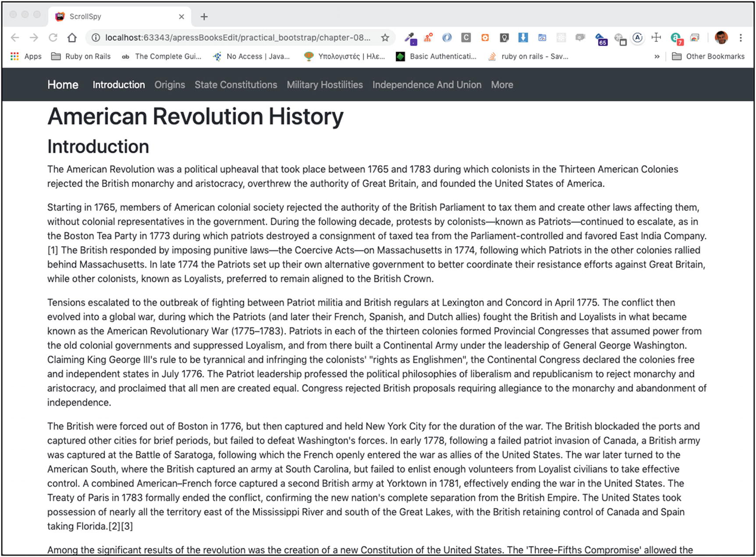Open the Other Bookmarks folder
The height and width of the screenshot is (557, 756).
click(708, 57)
